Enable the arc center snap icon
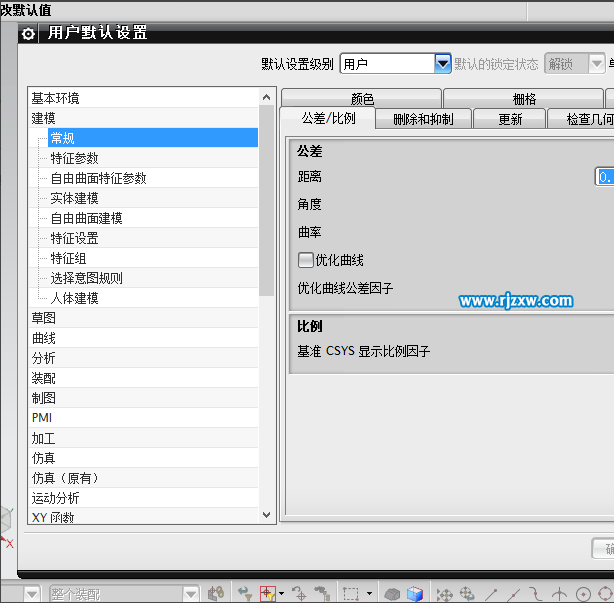Image resolution: width=614 pixels, height=603 pixels. 583,594
